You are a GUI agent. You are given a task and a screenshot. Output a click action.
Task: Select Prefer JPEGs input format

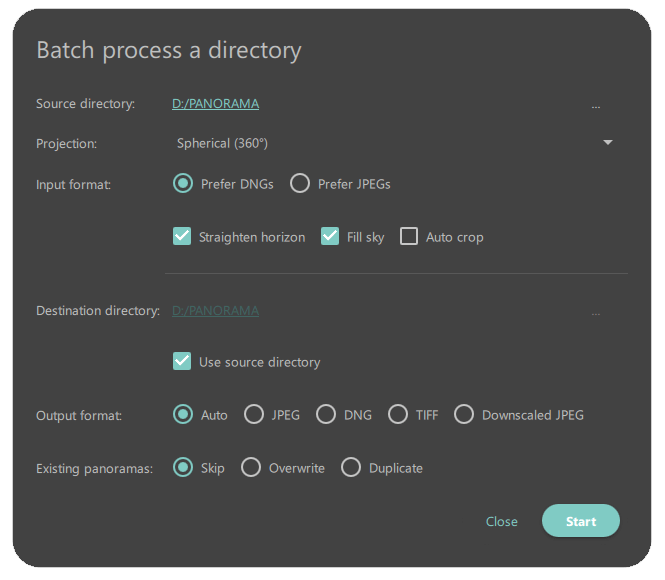tap(300, 184)
